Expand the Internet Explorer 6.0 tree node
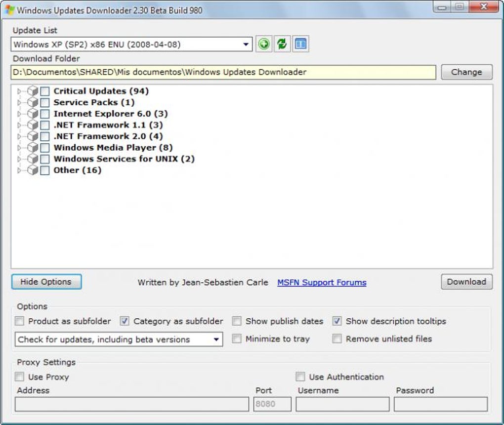The width and height of the screenshot is (504, 425). pos(19,114)
